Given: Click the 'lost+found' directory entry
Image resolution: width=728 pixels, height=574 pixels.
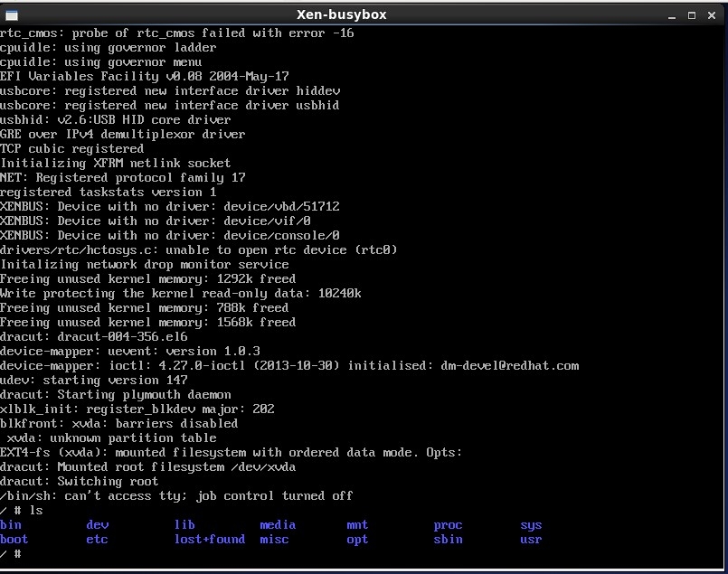Looking at the screenshot, I should coord(210,539).
